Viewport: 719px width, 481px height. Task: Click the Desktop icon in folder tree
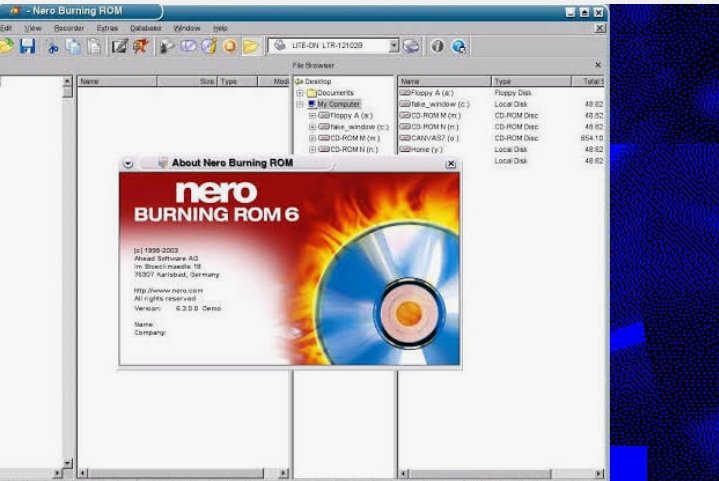(299, 82)
